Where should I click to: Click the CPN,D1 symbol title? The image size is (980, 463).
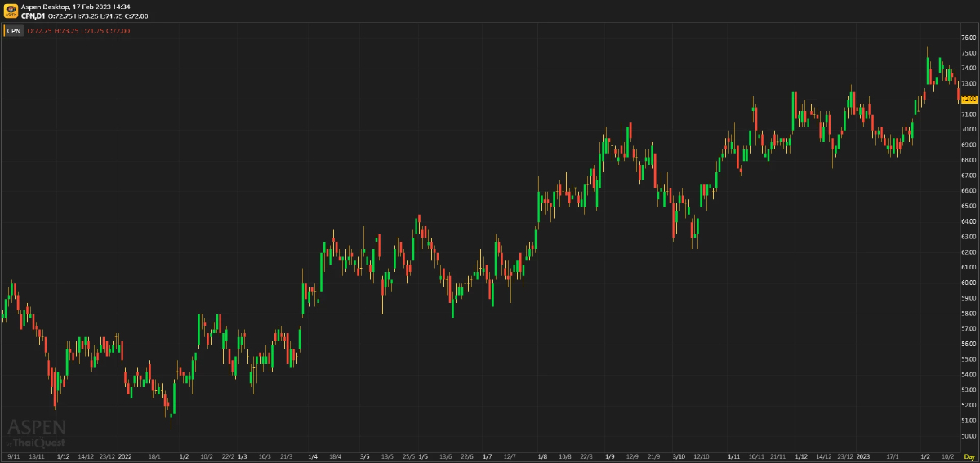(33, 16)
